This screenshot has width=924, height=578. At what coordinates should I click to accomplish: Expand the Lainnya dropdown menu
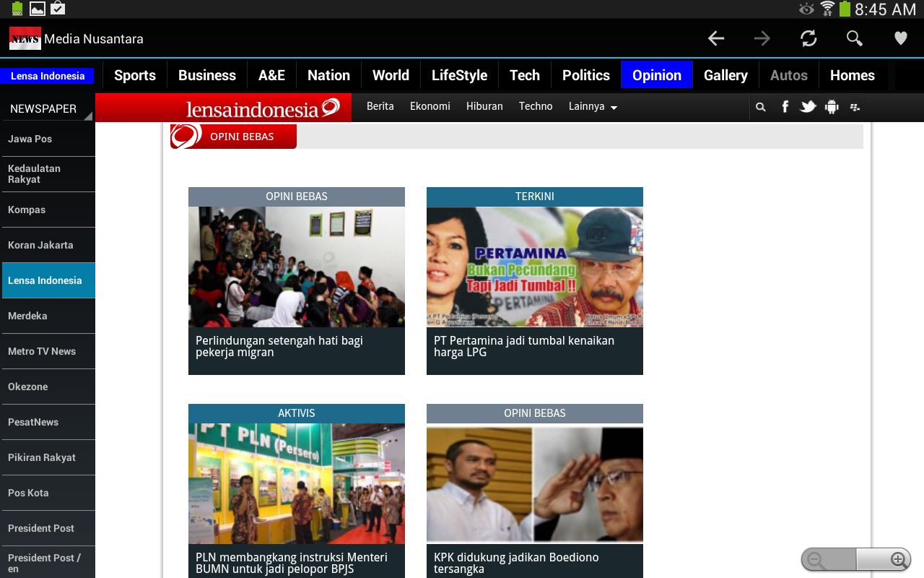[x=593, y=107]
